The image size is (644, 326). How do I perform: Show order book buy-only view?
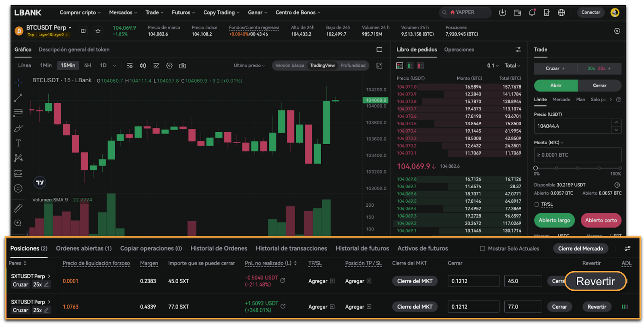410,66
